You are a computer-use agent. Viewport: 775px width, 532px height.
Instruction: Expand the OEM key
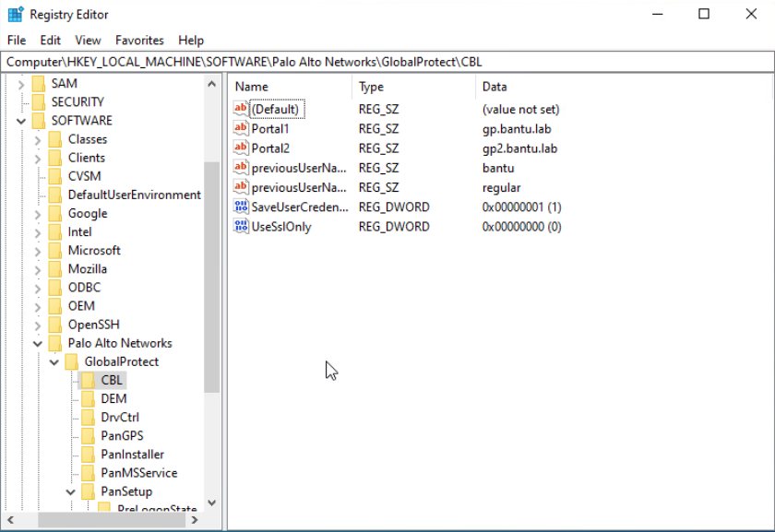(x=38, y=307)
